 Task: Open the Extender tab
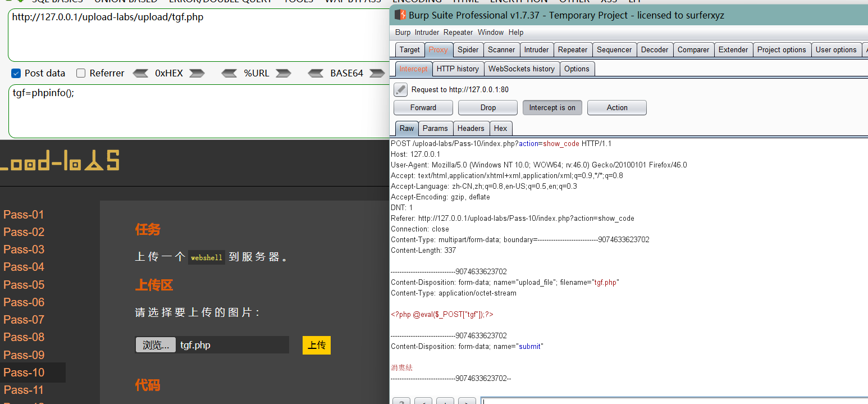pyautogui.click(x=733, y=49)
